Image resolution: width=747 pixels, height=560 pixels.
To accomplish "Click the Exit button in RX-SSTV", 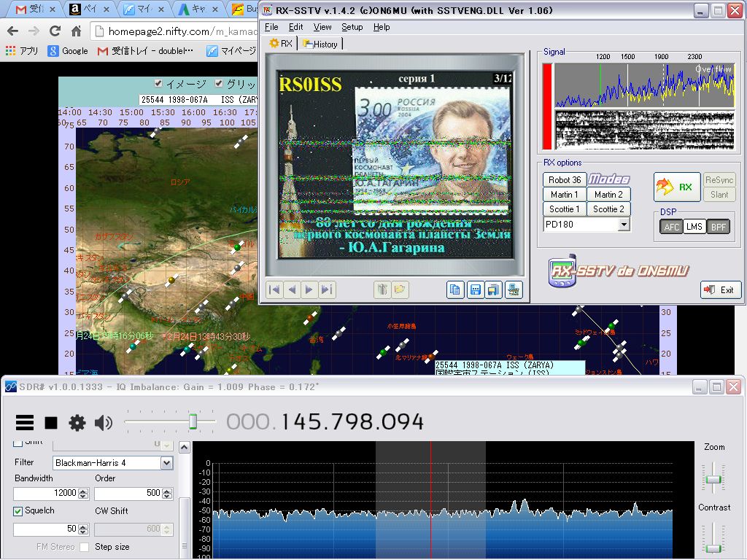I will 721,289.
